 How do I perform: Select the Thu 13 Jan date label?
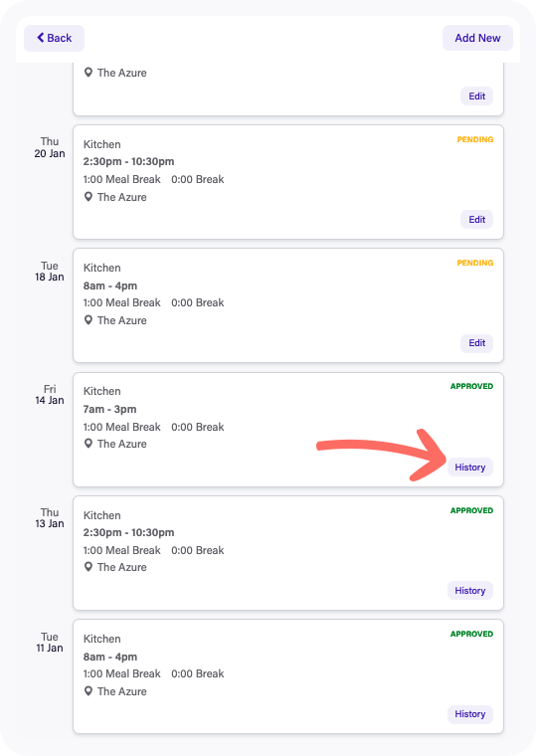pyautogui.click(x=50, y=518)
